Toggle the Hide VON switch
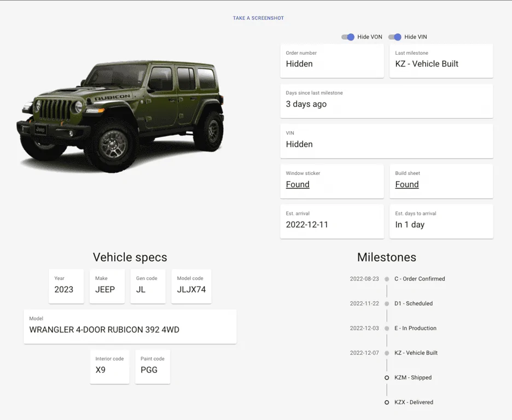Viewport: 512px width, 420px height. pos(348,37)
